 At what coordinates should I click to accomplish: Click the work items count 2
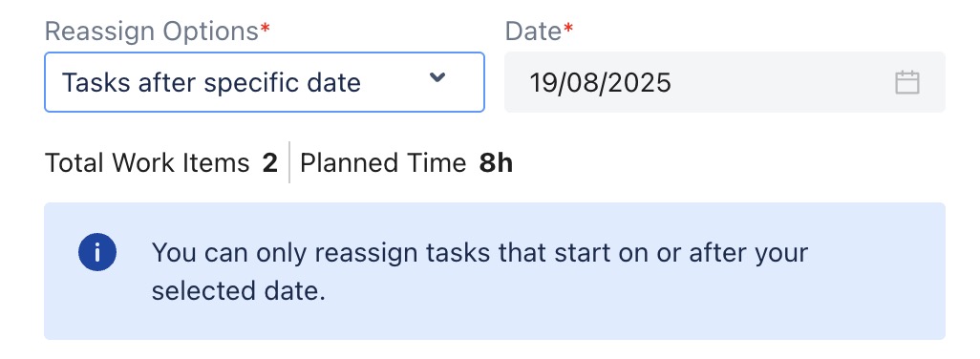click(x=270, y=163)
